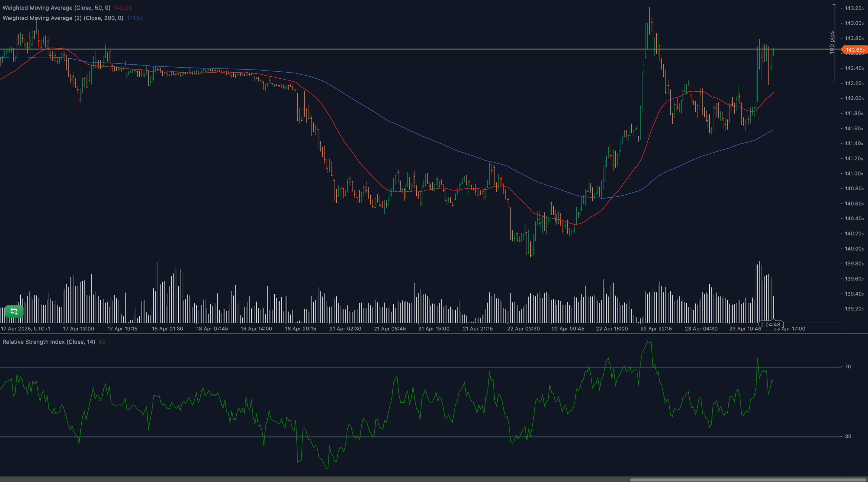The image size is (868, 482).
Task: Click the 23 Apr 04:30 time label
Action: click(701, 329)
